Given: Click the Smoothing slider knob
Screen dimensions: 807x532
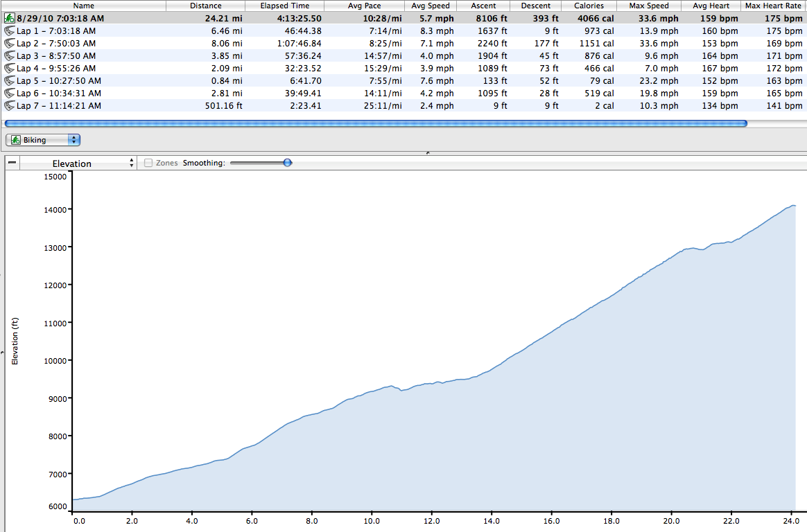Looking at the screenshot, I should pos(288,163).
